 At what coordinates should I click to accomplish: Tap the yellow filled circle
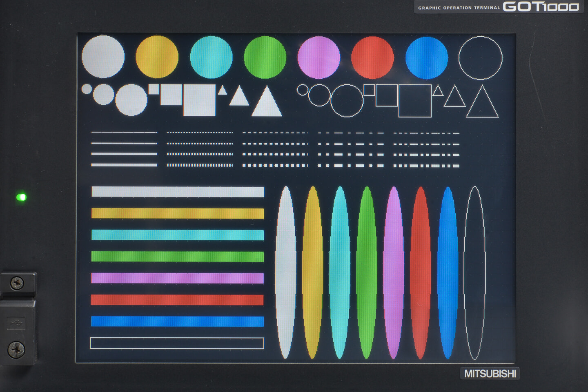coord(157,57)
